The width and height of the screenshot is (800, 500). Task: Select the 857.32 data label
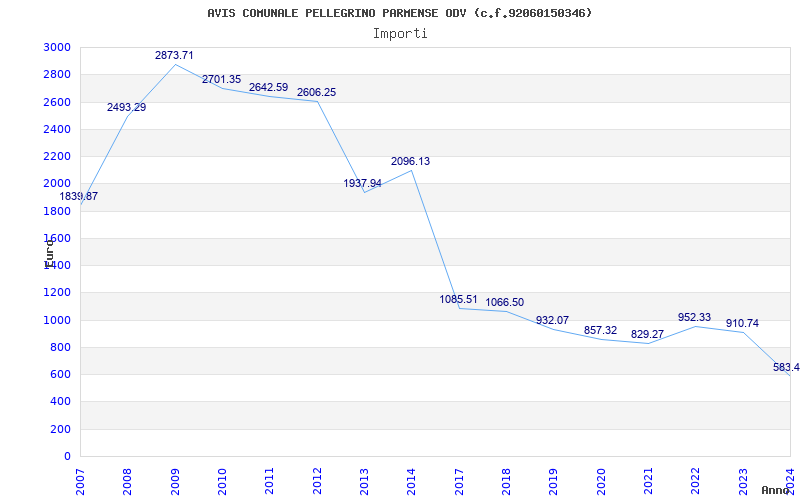(x=601, y=330)
